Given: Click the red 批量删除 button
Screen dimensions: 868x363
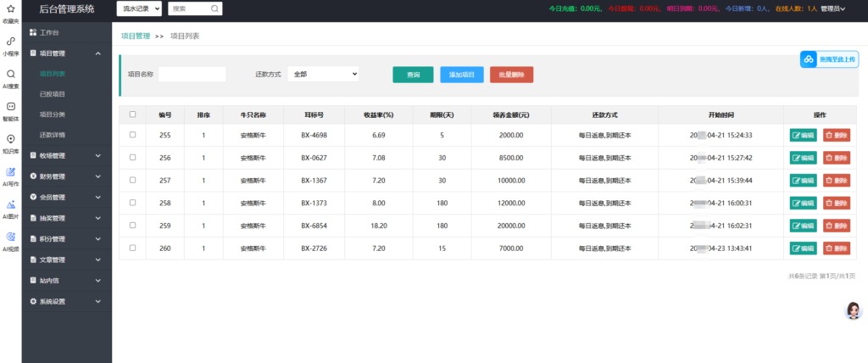Looking at the screenshot, I should click(x=511, y=75).
